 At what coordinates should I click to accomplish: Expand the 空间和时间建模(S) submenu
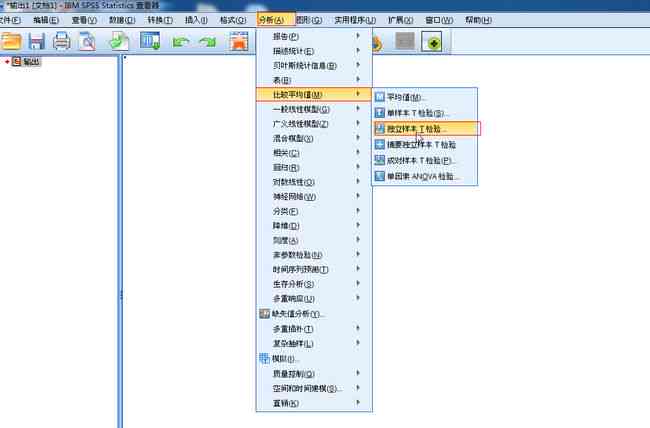(x=314, y=389)
